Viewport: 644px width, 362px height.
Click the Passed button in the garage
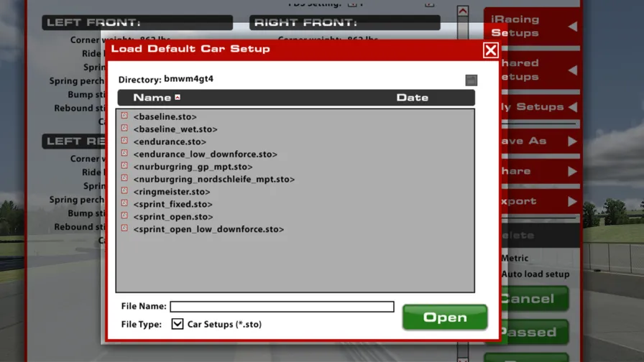point(534,332)
